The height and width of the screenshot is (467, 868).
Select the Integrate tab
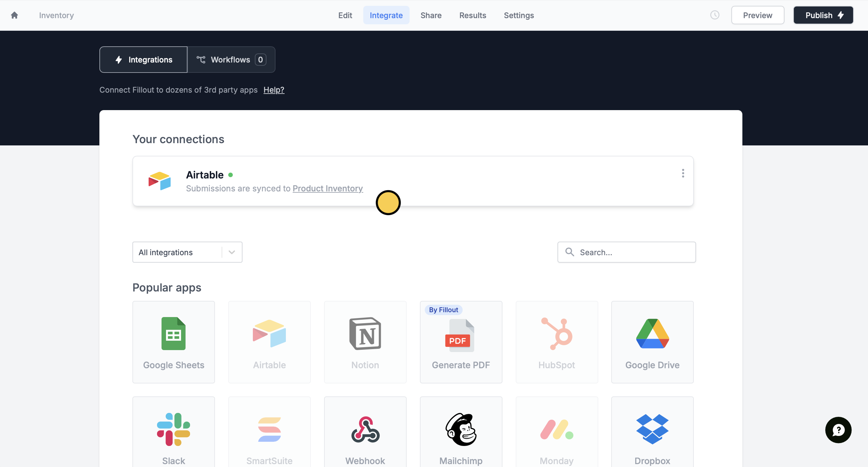[386, 15]
